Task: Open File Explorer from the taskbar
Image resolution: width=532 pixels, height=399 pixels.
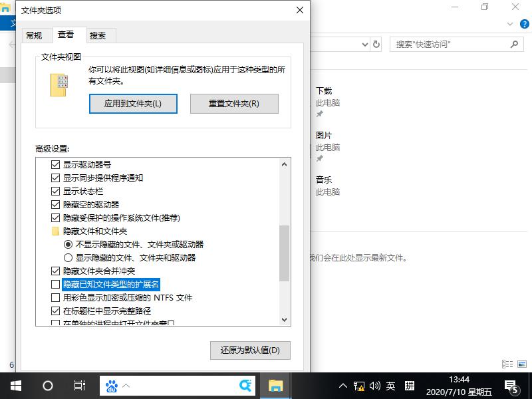Action: pos(275,386)
